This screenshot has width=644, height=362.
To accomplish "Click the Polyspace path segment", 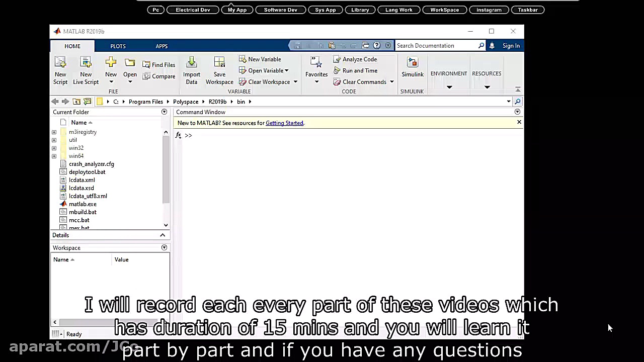I will click(186, 102).
